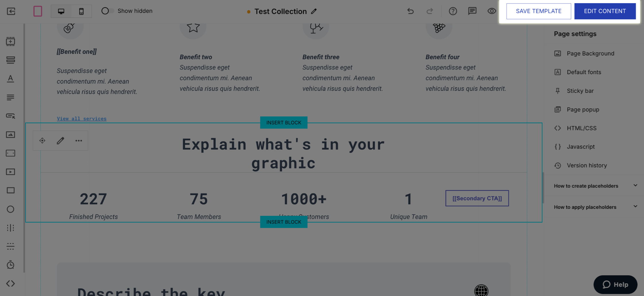Screen dimensions: 644x296
Task: Click the timer icon in left sidebar
Action: coord(11,265)
